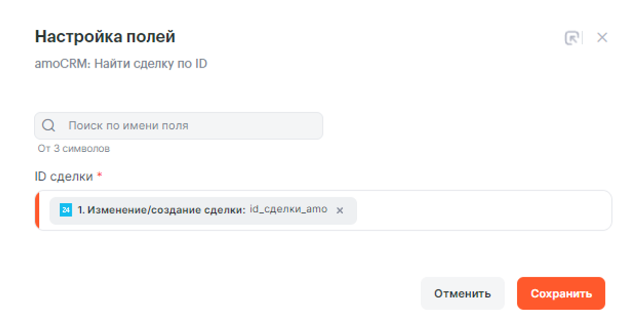The height and width of the screenshot is (330, 644).
Task: Remove the id_сделки_amo chip with x
Action: [339, 210]
